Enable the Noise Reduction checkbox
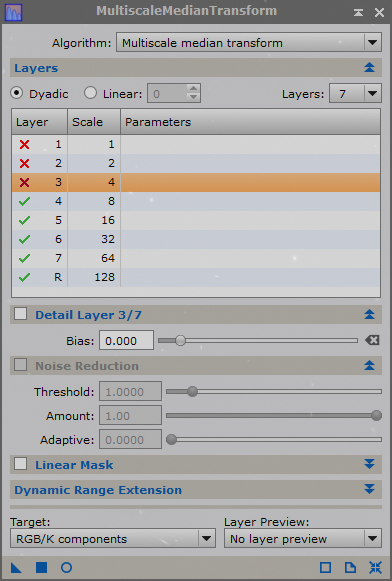The image size is (392, 581). click(x=20, y=365)
